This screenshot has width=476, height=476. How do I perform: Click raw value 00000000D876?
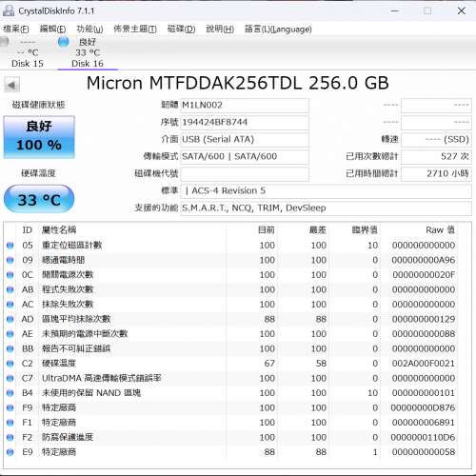[424, 407]
